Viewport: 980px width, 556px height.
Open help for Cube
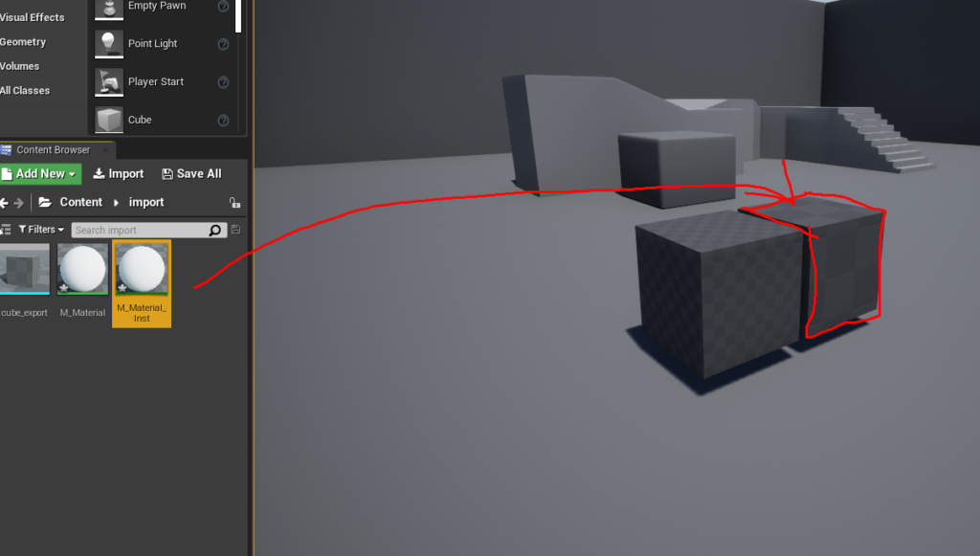[x=223, y=121]
